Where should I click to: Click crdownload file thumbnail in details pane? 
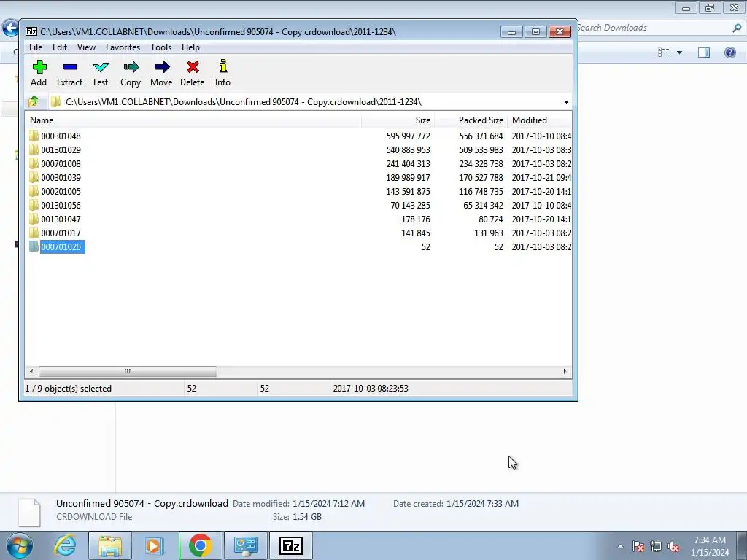[x=29, y=512]
